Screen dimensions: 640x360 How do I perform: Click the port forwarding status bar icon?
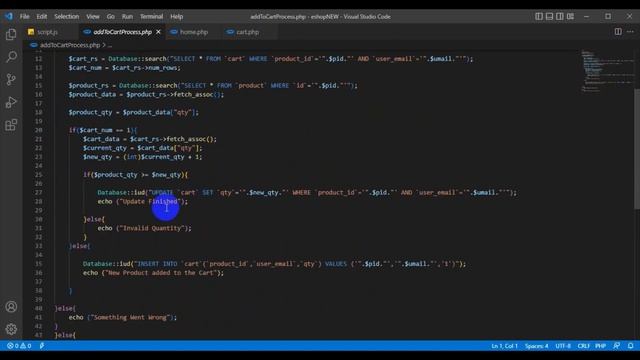click(42, 346)
